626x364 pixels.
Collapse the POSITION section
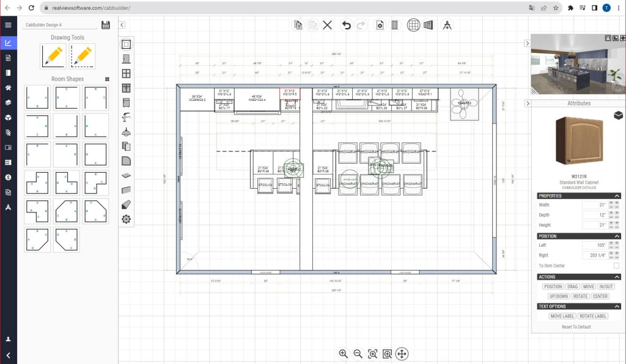[x=617, y=236]
